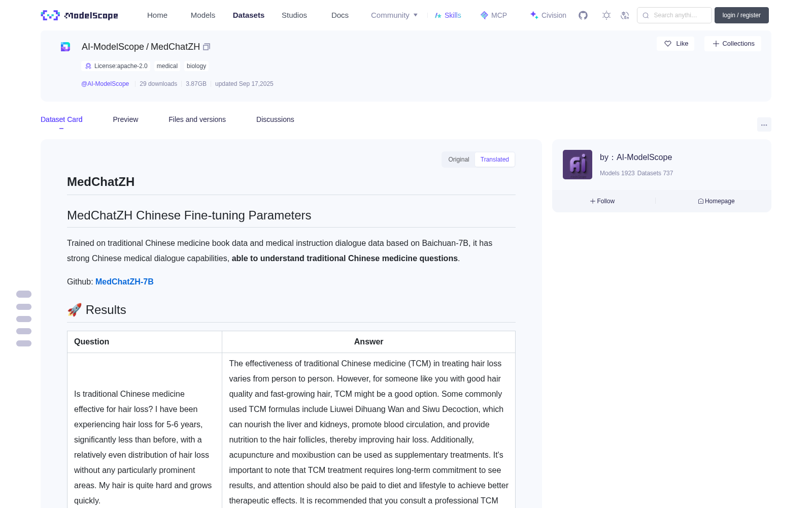Open Civision from the navigation bar
The width and height of the screenshot is (812, 508).
click(548, 15)
